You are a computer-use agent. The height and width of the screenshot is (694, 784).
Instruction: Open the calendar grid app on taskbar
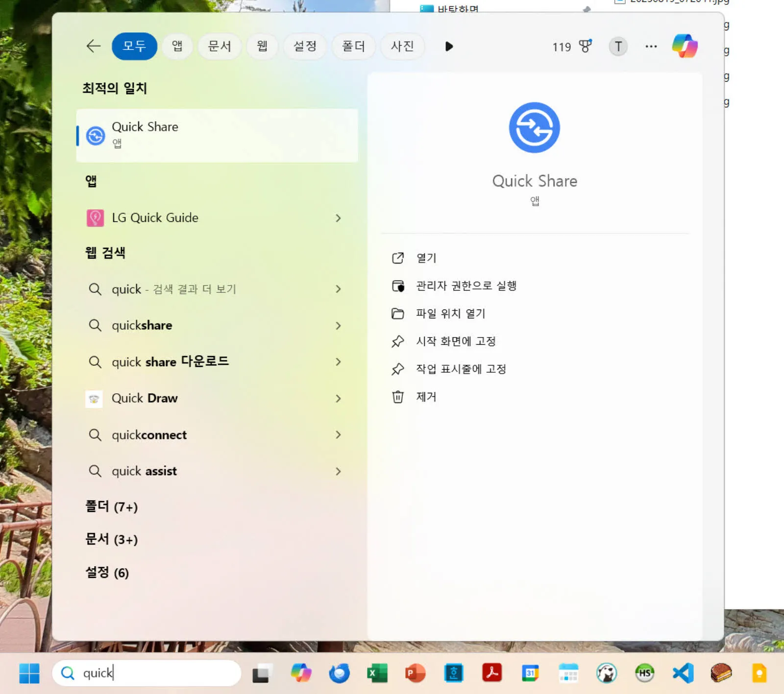[x=568, y=673]
